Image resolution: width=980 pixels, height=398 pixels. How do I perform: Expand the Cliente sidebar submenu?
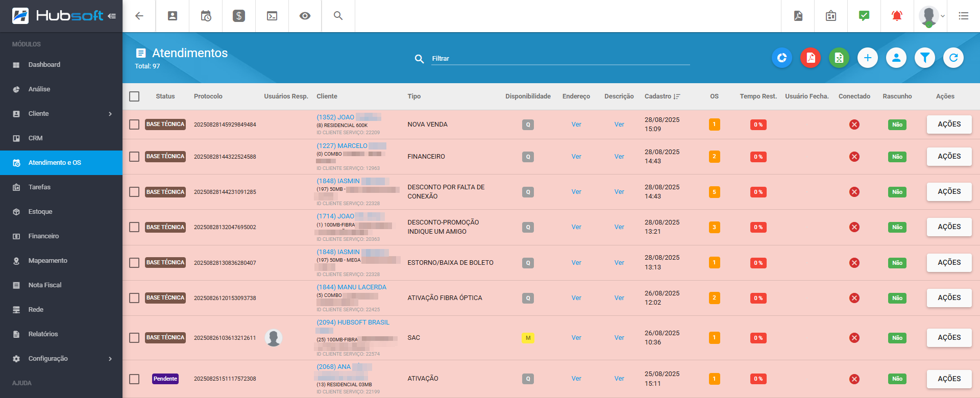tap(110, 114)
